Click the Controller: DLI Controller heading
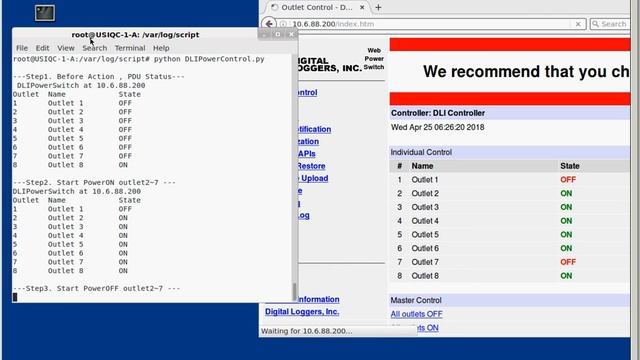Viewport: 640px width, 360px height. click(438, 113)
